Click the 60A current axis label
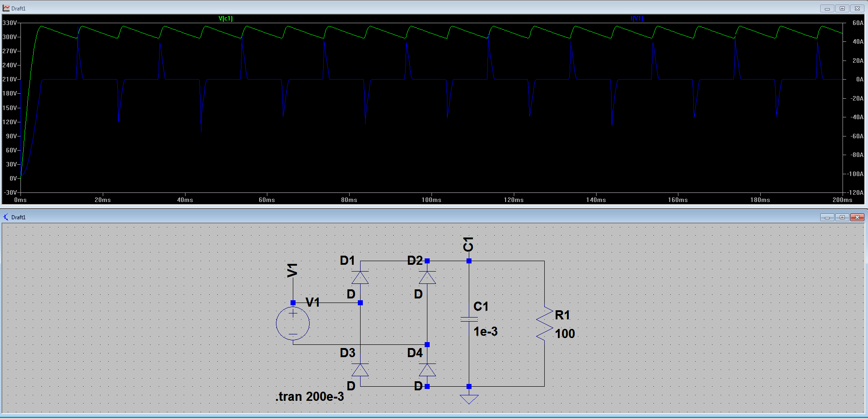Screen dimensions: 868x419 click(x=858, y=23)
